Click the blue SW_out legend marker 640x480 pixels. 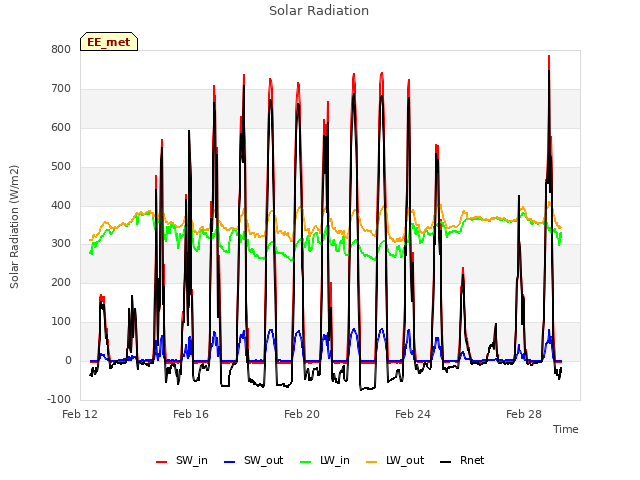click(230, 462)
